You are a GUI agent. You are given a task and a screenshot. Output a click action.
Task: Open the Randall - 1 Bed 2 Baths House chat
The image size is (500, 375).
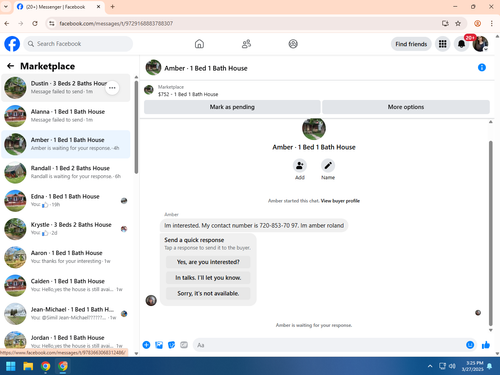pyautogui.click(x=66, y=172)
